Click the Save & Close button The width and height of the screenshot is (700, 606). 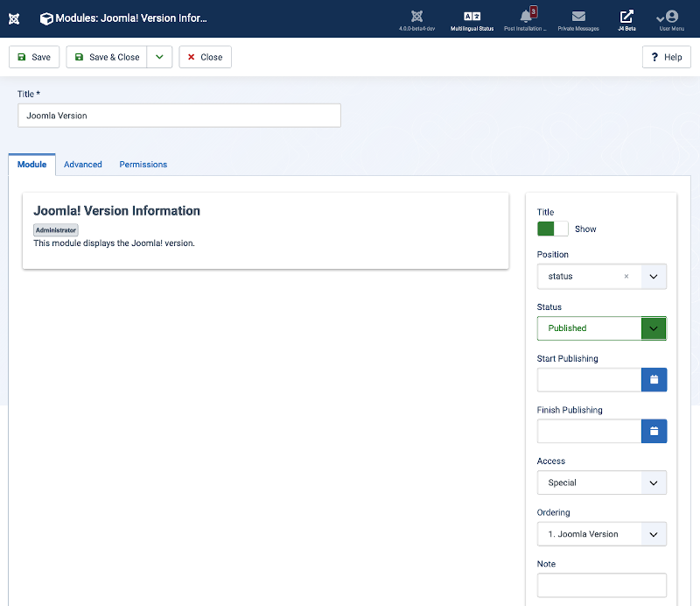(x=107, y=57)
